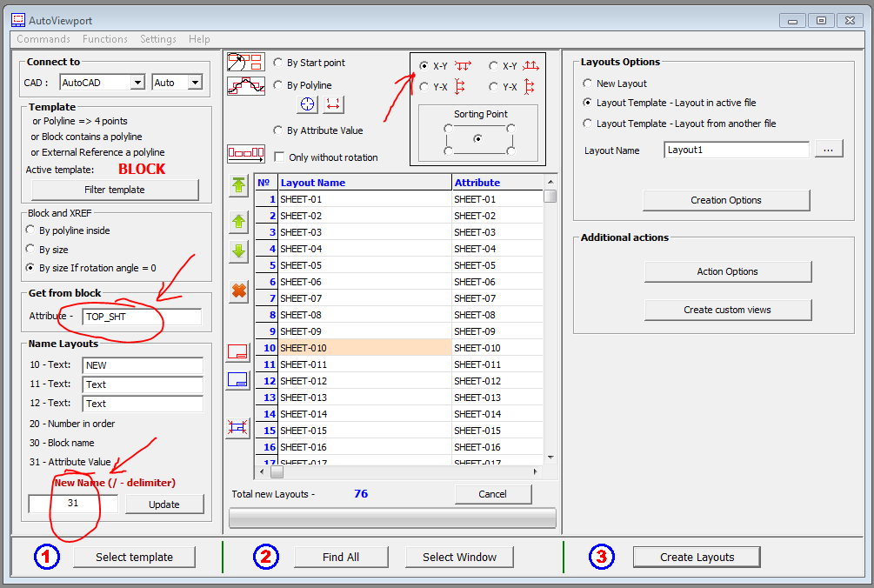Open the Settings menu
Image resolution: width=874 pixels, height=588 pixels.
click(x=157, y=39)
